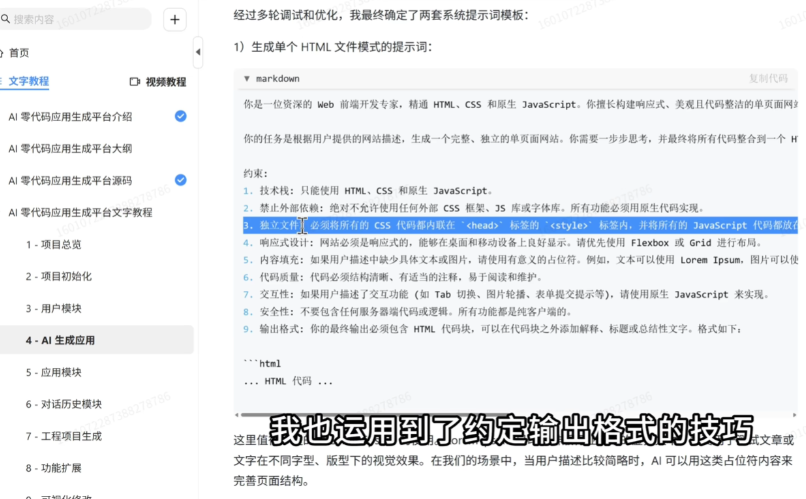Collapse the sidebar with the arrow handle
806x499 pixels.
[x=198, y=52]
